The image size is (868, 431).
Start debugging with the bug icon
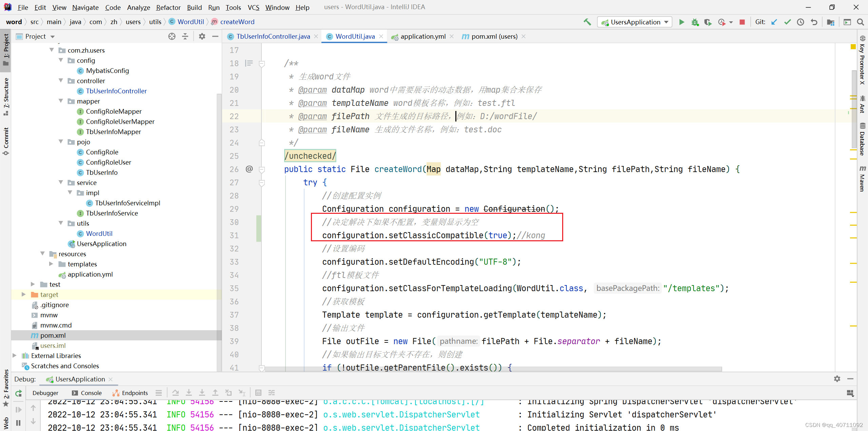click(x=695, y=22)
